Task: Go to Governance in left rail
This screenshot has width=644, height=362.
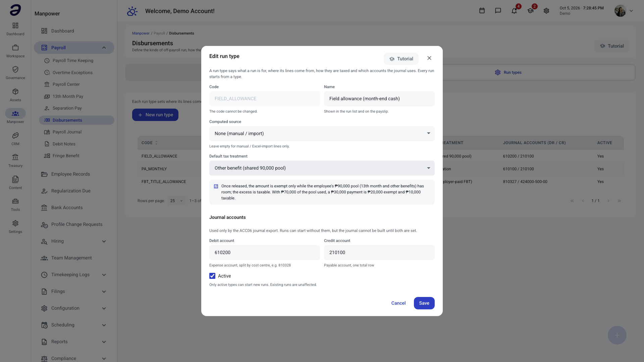Action: click(15, 73)
